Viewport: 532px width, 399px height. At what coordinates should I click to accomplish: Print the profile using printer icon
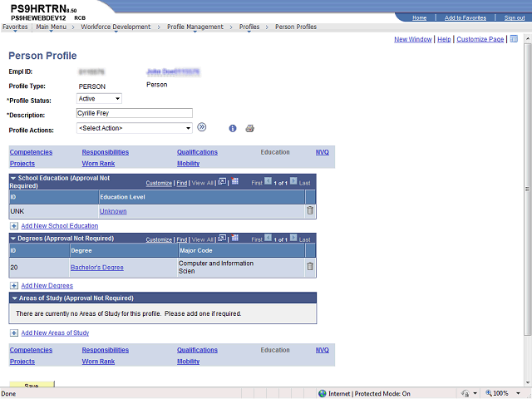point(250,128)
